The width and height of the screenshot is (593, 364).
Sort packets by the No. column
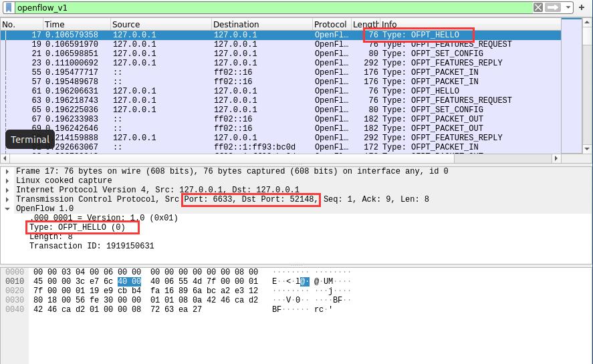pos(21,24)
